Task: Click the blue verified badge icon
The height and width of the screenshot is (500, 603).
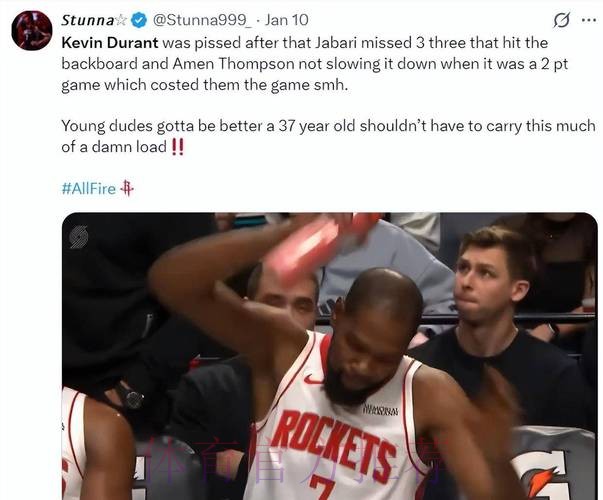Action: click(139, 20)
